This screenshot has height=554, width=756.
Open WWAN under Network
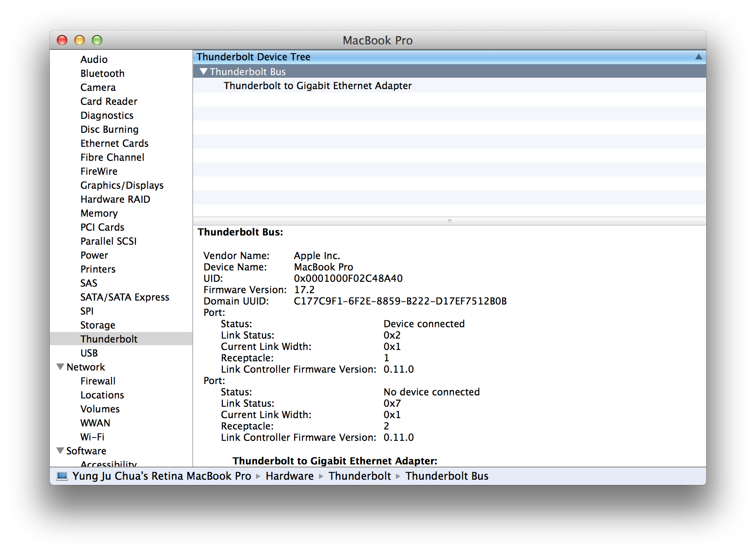[x=95, y=423]
